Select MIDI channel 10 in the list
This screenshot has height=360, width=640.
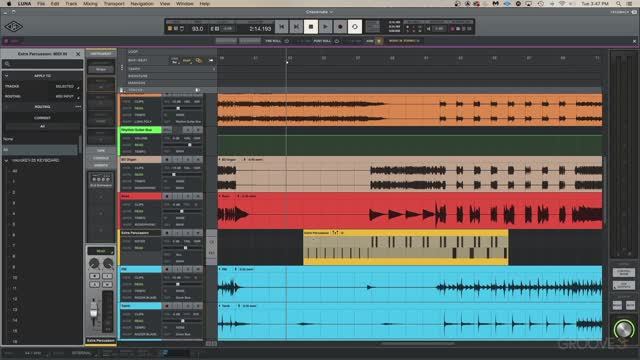pyautogui.click(x=15, y=278)
